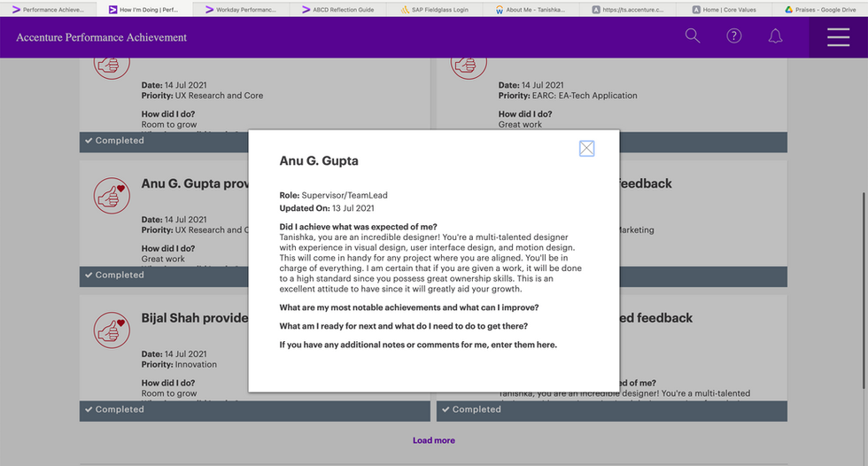Click 'Priority: EARC: EA-Tech Application' text
The height and width of the screenshot is (466, 868).
(x=568, y=96)
